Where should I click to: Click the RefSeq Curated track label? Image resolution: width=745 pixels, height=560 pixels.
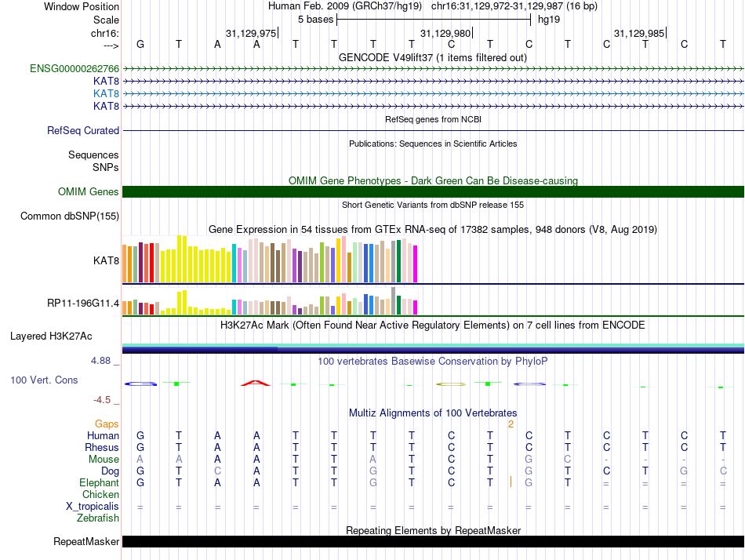coord(83,131)
